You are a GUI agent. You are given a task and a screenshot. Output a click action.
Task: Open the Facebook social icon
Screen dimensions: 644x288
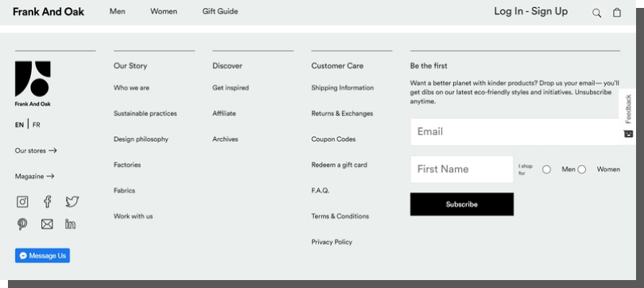[47, 202]
